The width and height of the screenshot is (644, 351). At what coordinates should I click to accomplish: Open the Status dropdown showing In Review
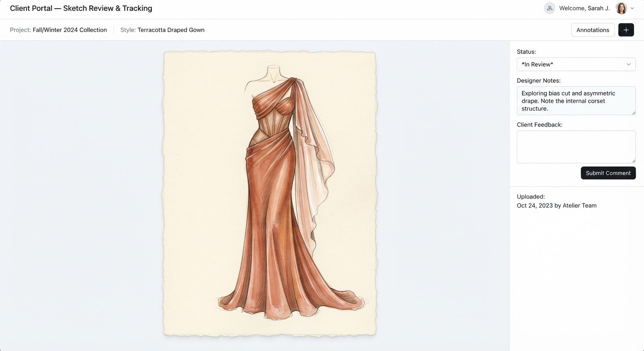tap(576, 64)
